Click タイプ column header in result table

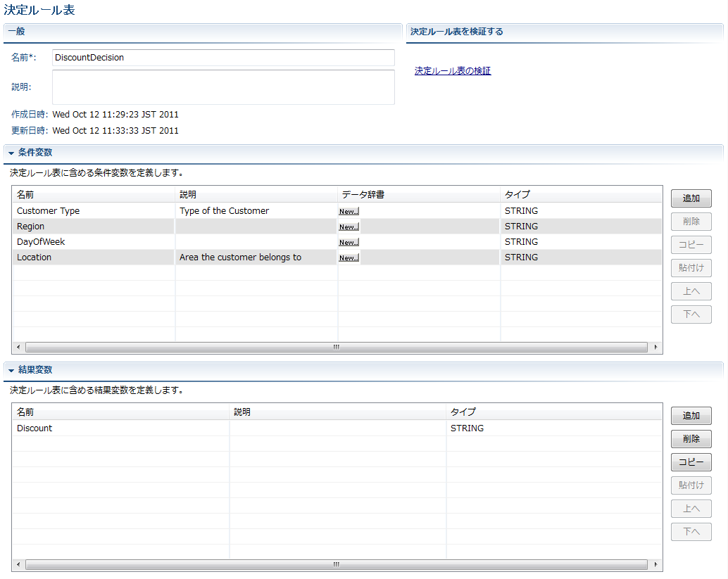coord(463,412)
